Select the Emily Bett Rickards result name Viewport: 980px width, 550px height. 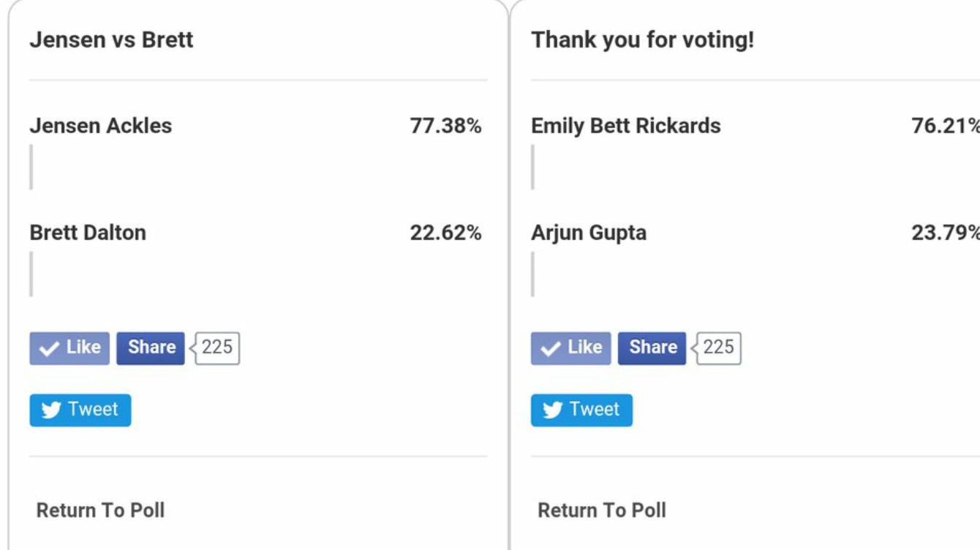point(626,126)
